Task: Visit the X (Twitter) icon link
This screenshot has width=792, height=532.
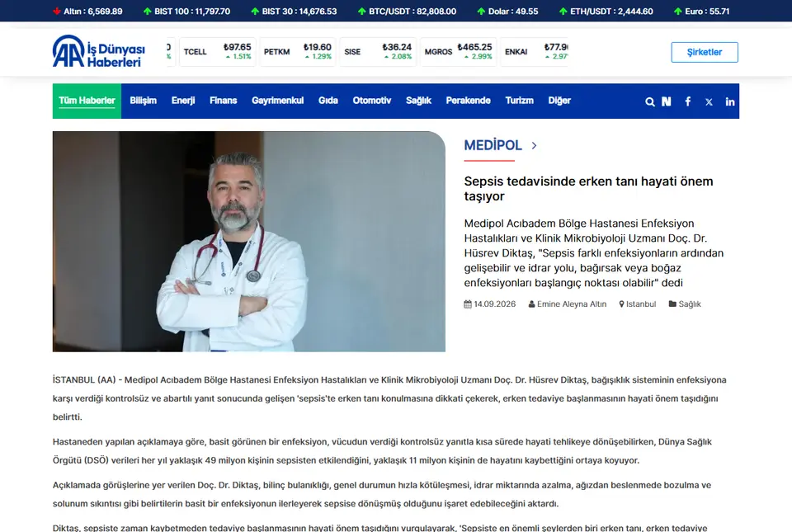Action: point(709,102)
